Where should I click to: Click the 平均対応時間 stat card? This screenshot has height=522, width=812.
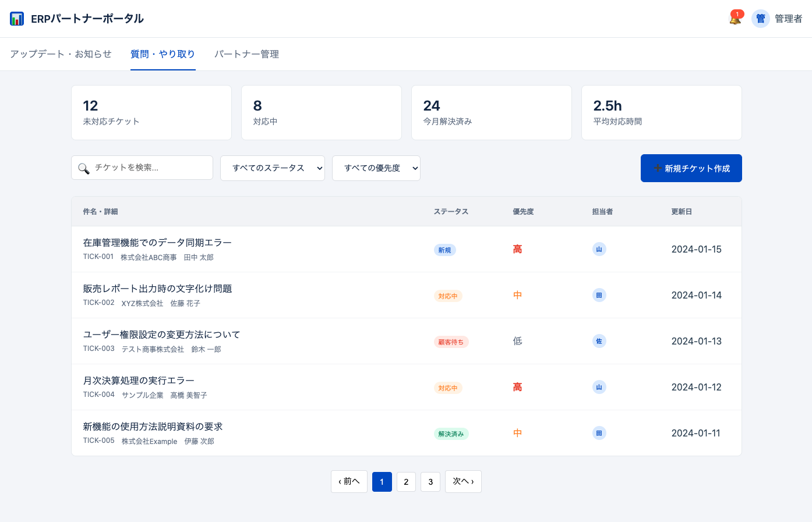point(662,113)
